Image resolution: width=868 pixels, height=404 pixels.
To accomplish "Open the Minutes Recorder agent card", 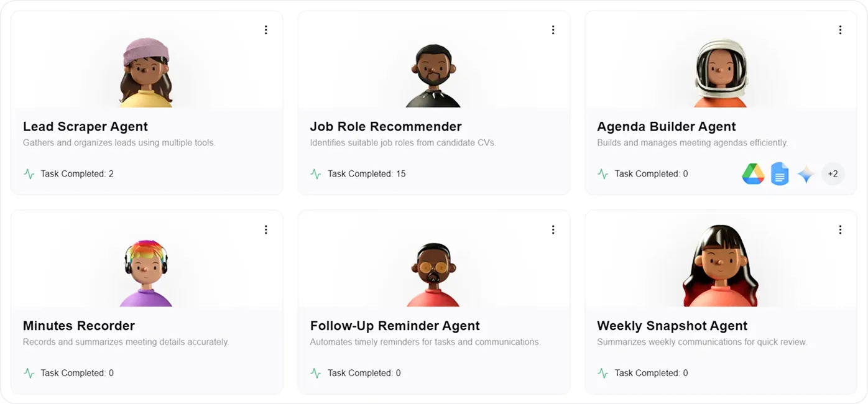I will pyautogui.click(x=146, y=303).
